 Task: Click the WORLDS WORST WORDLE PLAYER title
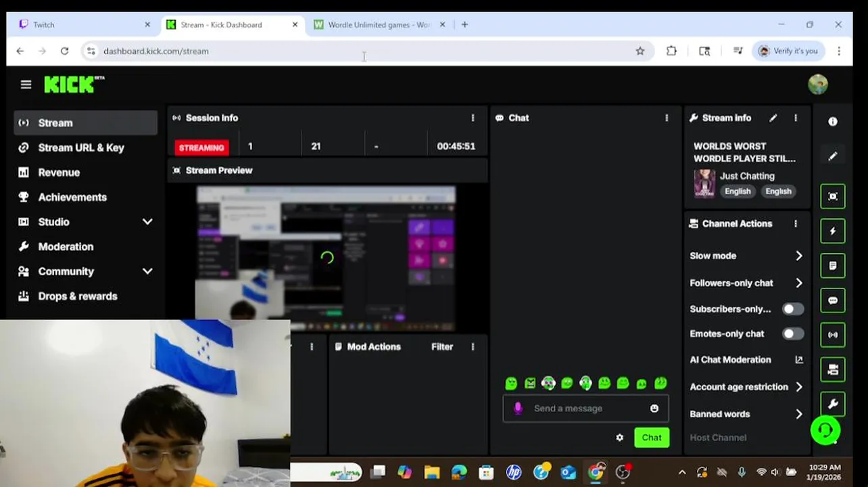click(744, 152)
